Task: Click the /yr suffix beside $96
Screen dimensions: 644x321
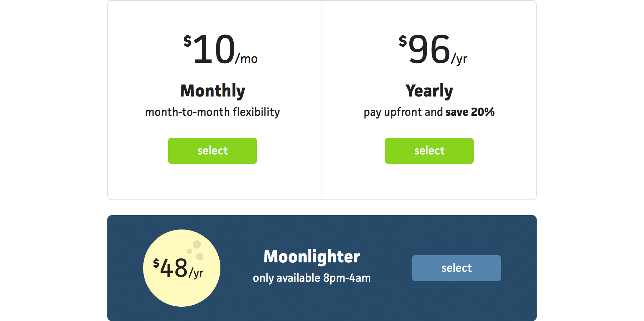Action: [459, 59]
